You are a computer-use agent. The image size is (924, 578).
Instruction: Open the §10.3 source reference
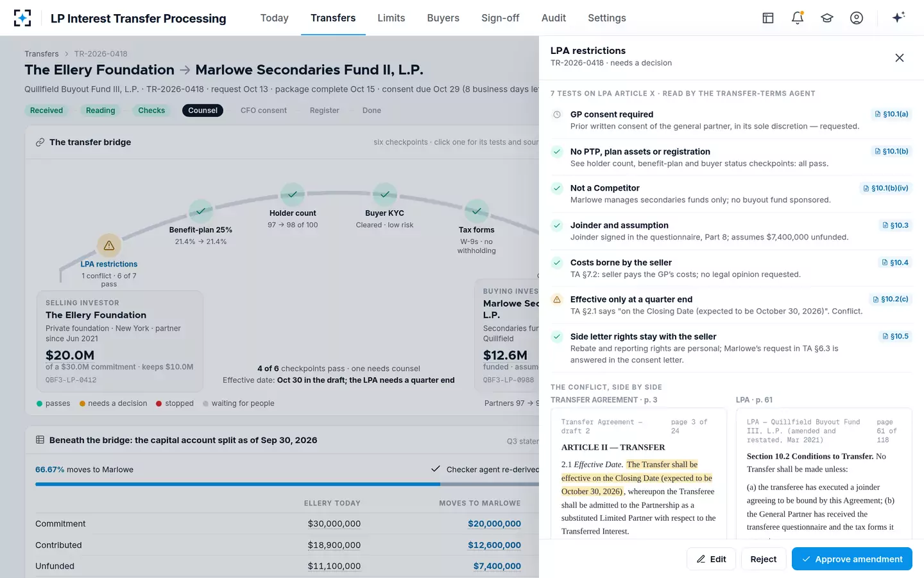point(895,225)
